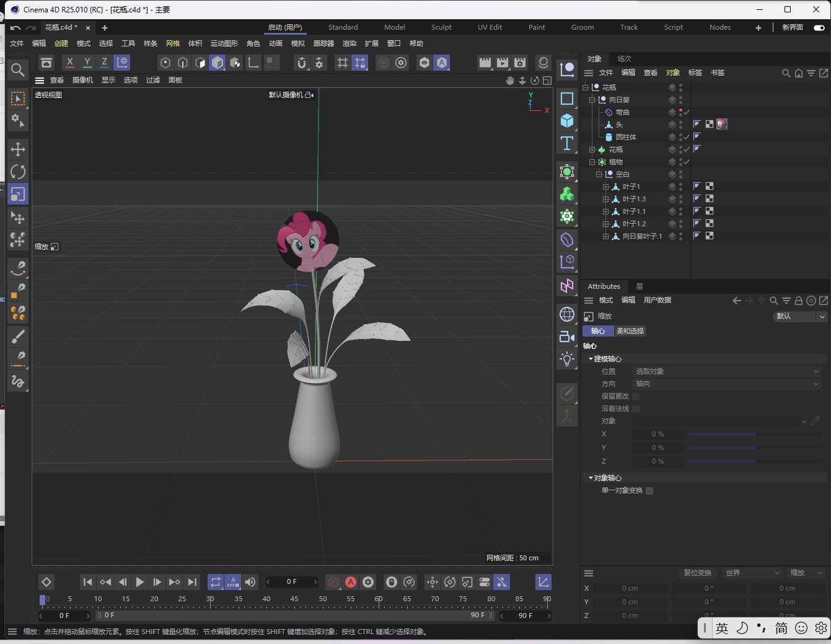Select the Move tool
Screen dimensions: 831x644
[18, 149]
